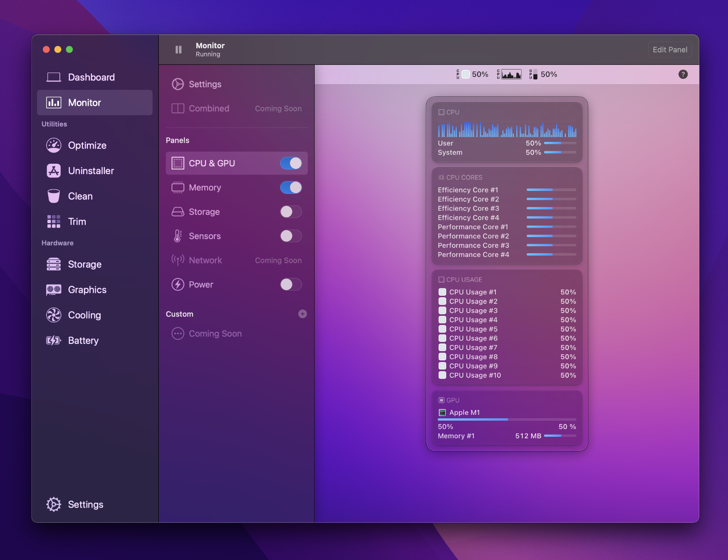Open monitor Settings in the panels list
Viewport: 728px width, 560px height.
tap(205, 84)
